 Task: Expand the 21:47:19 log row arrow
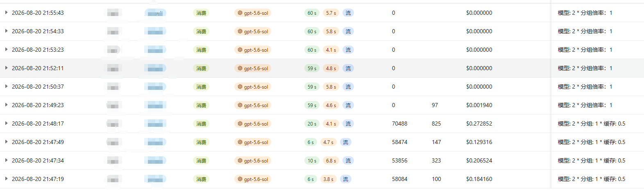point(6,179)
